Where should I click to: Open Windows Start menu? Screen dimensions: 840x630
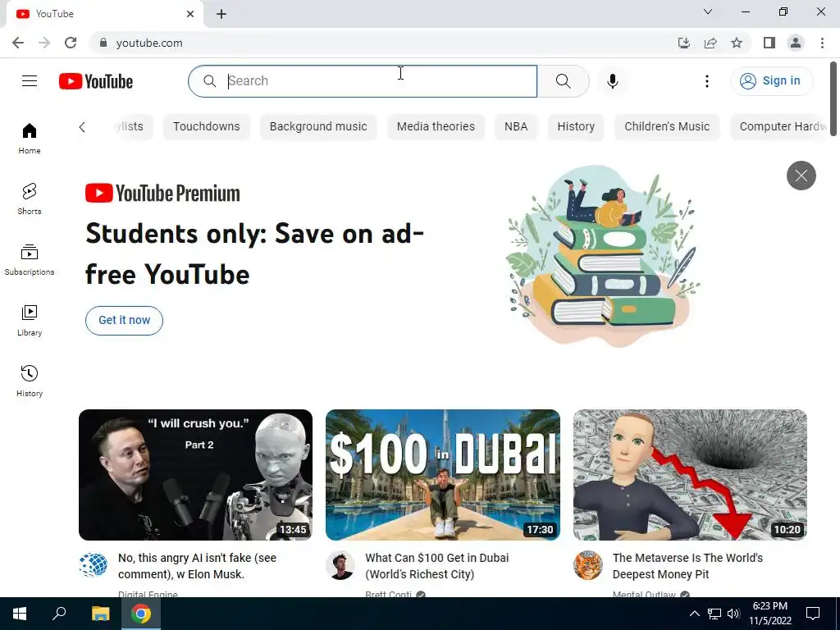tap(20, 614)
